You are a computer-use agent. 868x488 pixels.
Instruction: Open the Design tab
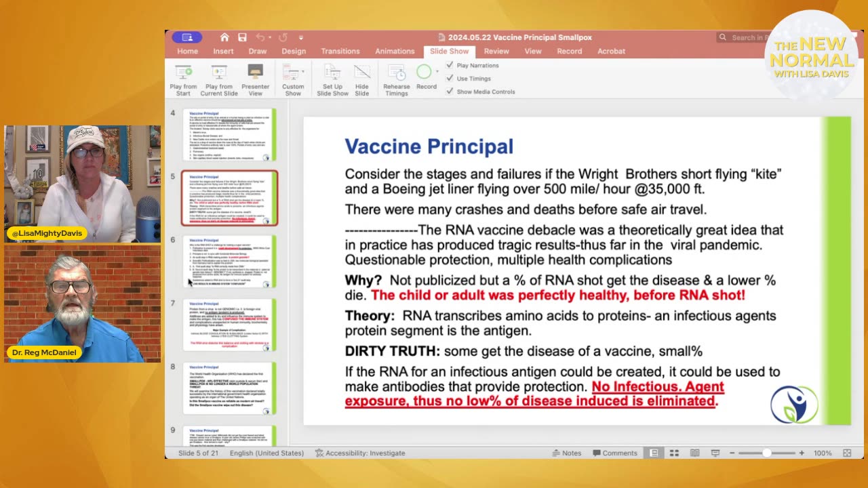coord(294,51)
